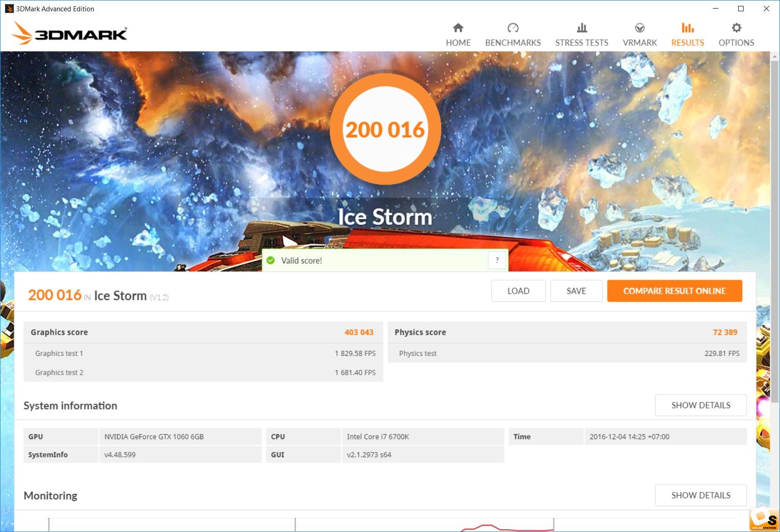Viewport: 780px width, 532px height.
Task: Click the Options gear icon
Action: click(736, 28)
